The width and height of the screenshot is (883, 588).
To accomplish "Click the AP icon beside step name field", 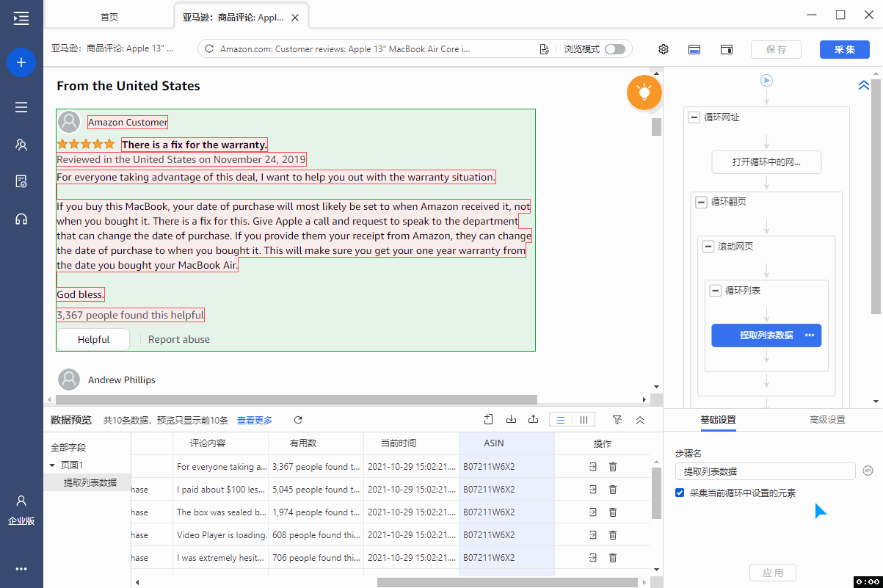I will (868, 471).
